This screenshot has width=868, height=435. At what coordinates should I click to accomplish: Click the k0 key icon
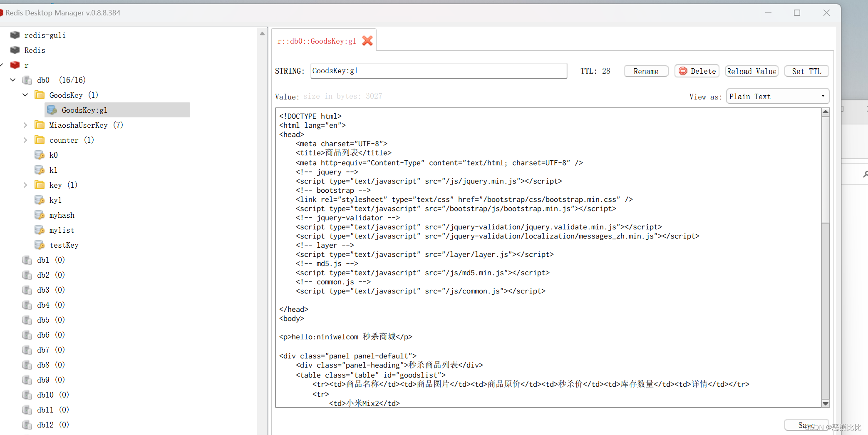tap(40, 155)
